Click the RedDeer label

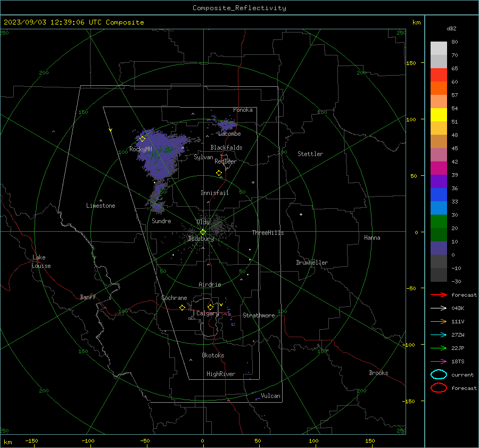click(226, 161)
